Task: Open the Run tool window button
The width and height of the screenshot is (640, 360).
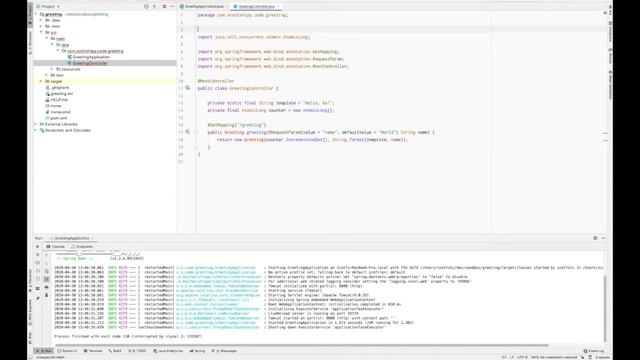Action: [x=44, y=351]
